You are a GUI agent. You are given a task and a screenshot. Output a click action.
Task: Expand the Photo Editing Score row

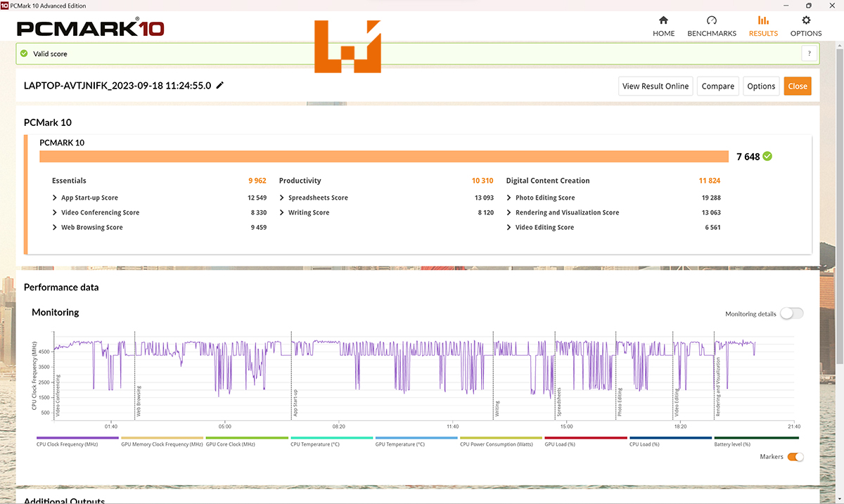[509, 198]
